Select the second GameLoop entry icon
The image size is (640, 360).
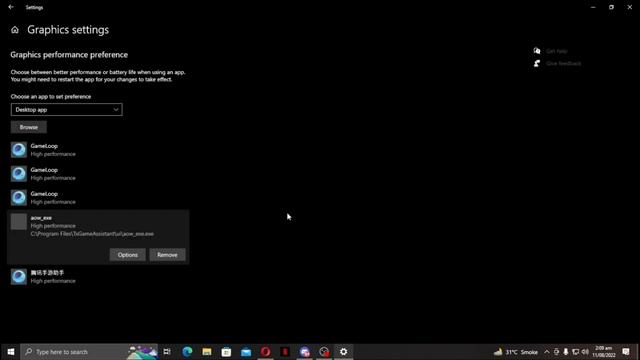coord(18,174)
